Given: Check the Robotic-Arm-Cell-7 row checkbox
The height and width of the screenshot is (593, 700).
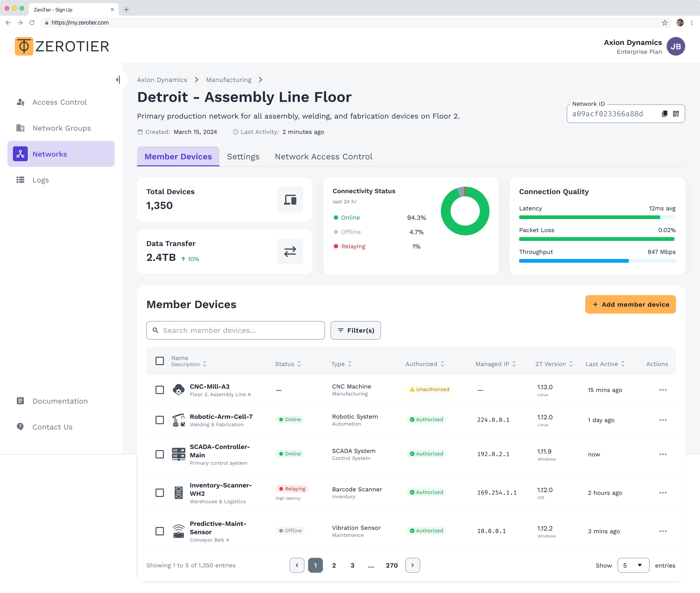Looking at the screenshot, I should click(160, 420).
